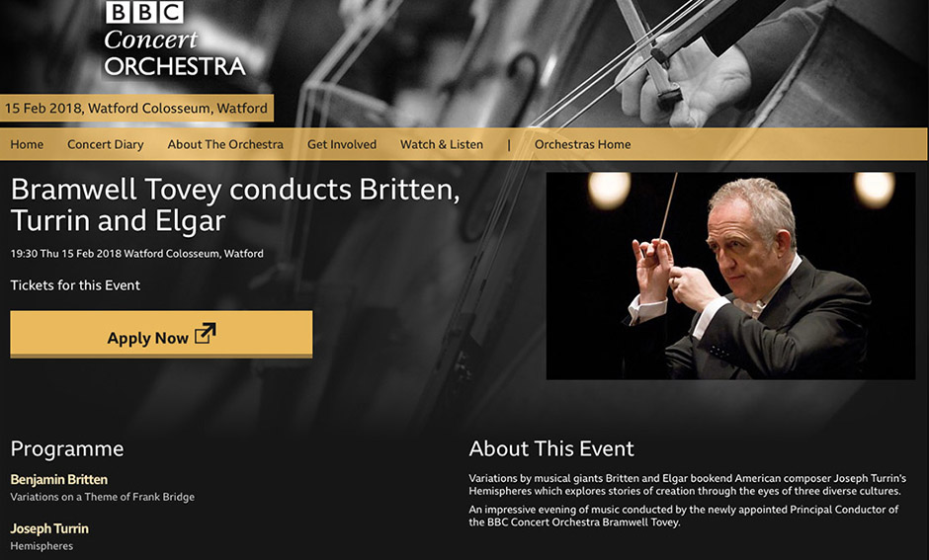Viewport: 929px width, 560px height.
Task: Click the conductor Bramwell Tovey photo
Action: click(x=730, y=276)
